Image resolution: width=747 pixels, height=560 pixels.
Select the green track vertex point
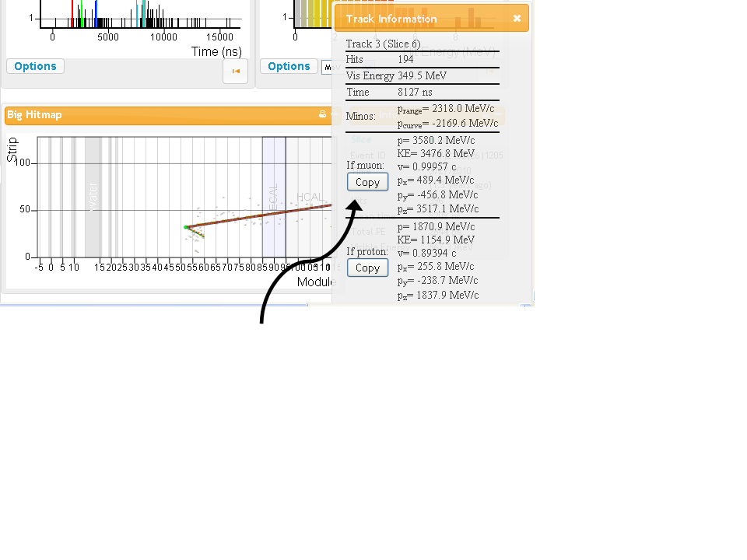(186, 227)
